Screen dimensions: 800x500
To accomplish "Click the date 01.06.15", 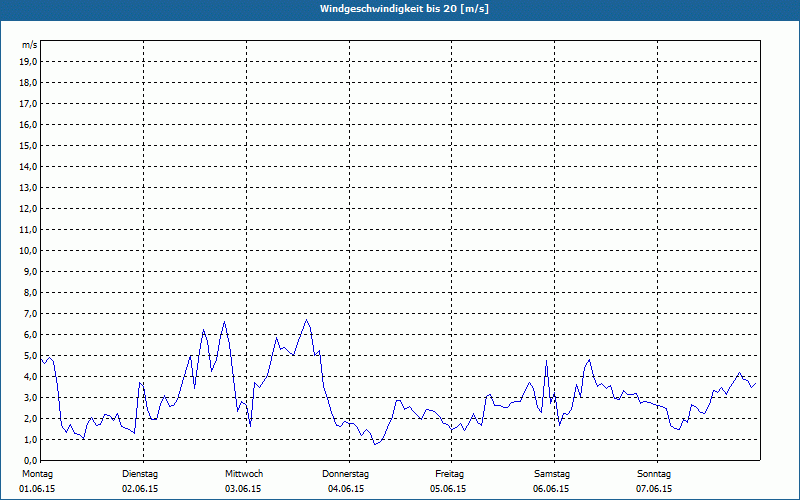I will [37, 489].
